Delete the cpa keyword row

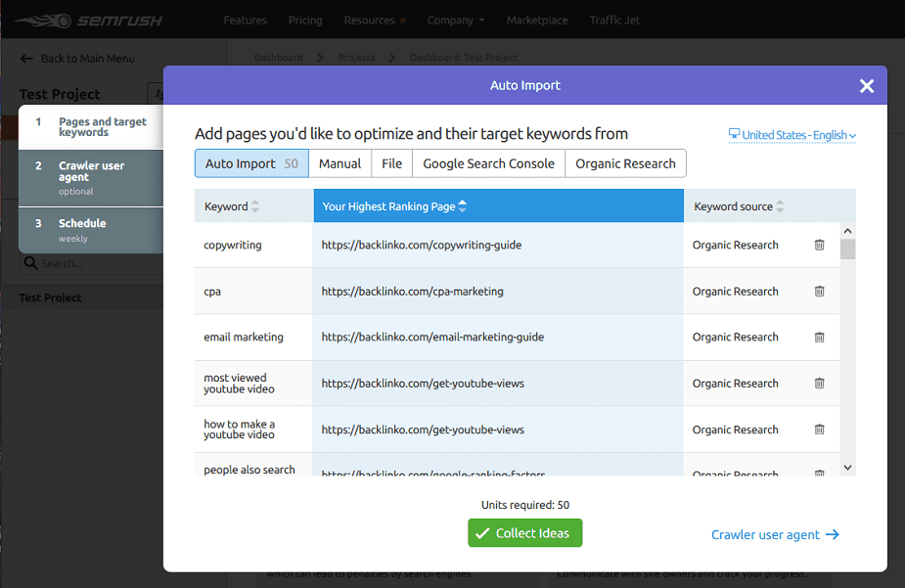coord(819,291)
